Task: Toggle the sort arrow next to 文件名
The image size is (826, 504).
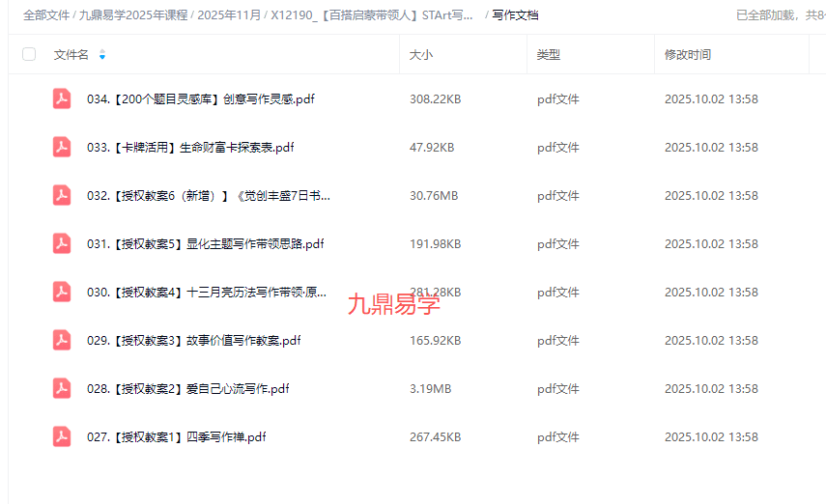Action: (x=102, y=55)
